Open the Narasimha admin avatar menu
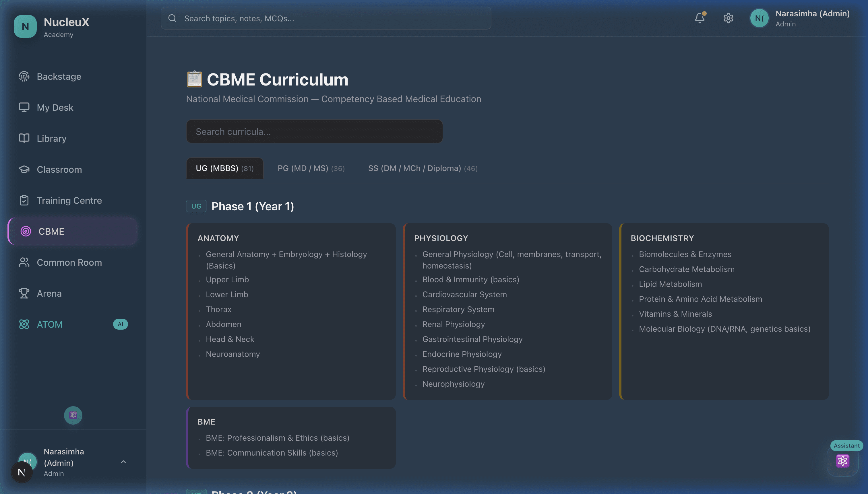The height and width of the screenshot is (494, 868). [759, 18]
